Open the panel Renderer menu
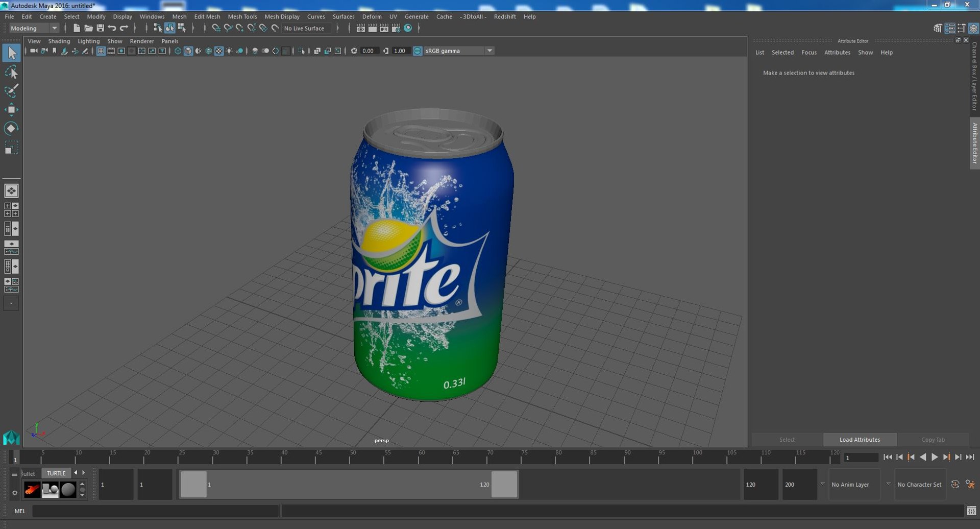The height and width of the screenshot is (529, 980). tap(142, 41)
